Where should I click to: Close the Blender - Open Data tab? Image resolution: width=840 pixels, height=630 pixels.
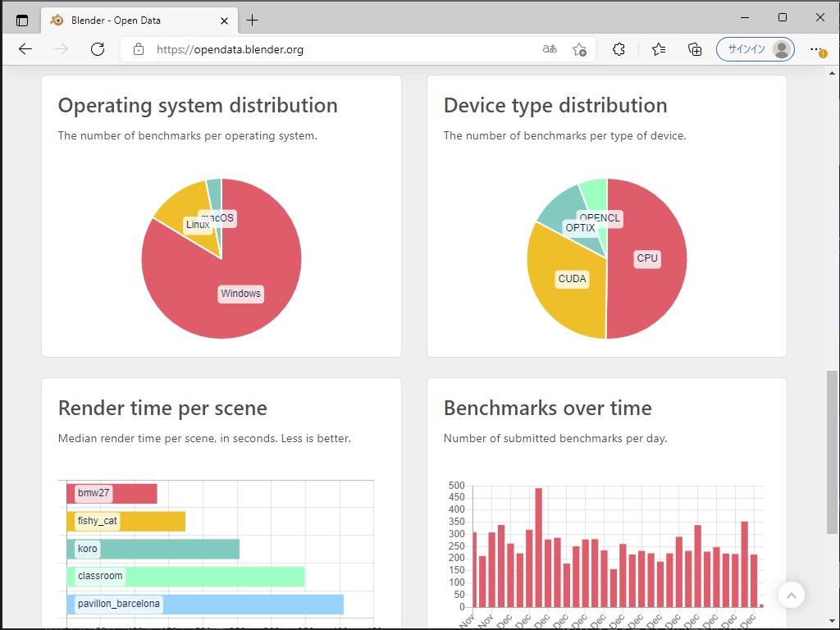[x=225, y=21]
